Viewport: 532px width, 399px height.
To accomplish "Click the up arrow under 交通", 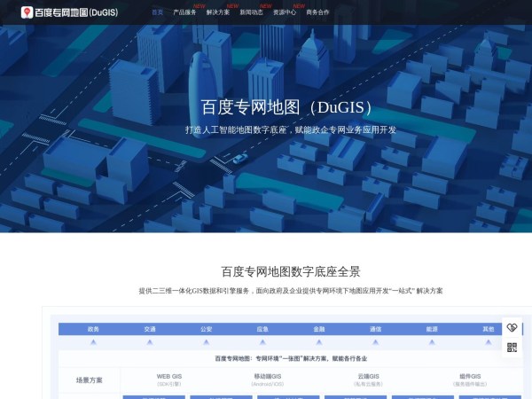I will coord(150,341).
